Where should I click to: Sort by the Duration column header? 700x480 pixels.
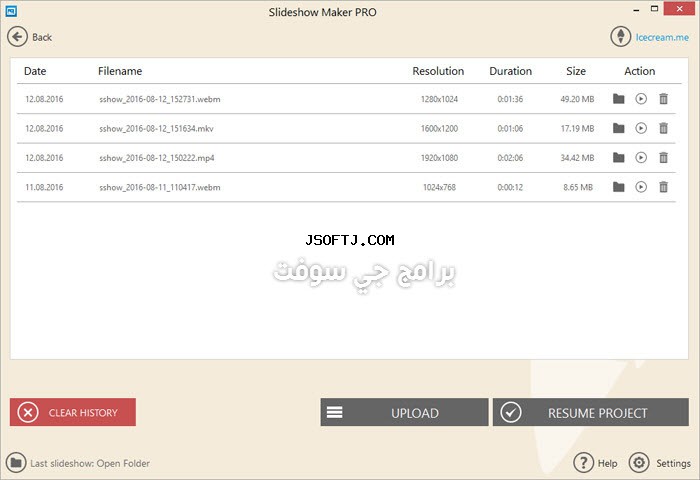click(x=510, y=71)
